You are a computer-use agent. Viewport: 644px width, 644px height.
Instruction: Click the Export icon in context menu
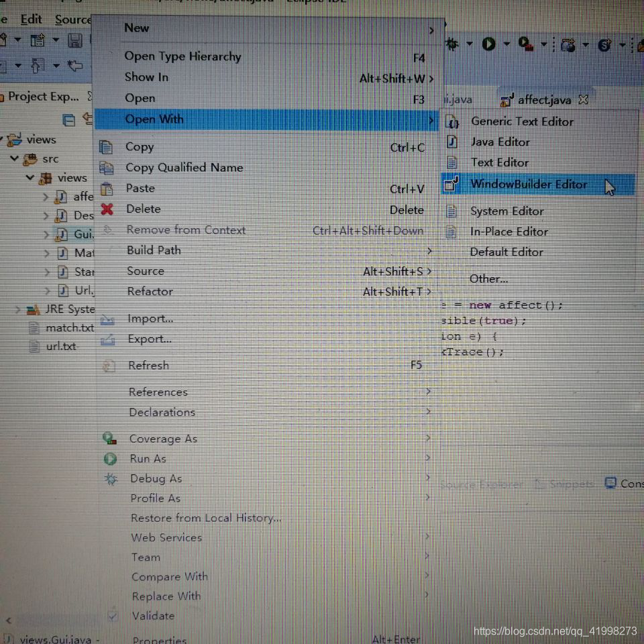point(108,339)
